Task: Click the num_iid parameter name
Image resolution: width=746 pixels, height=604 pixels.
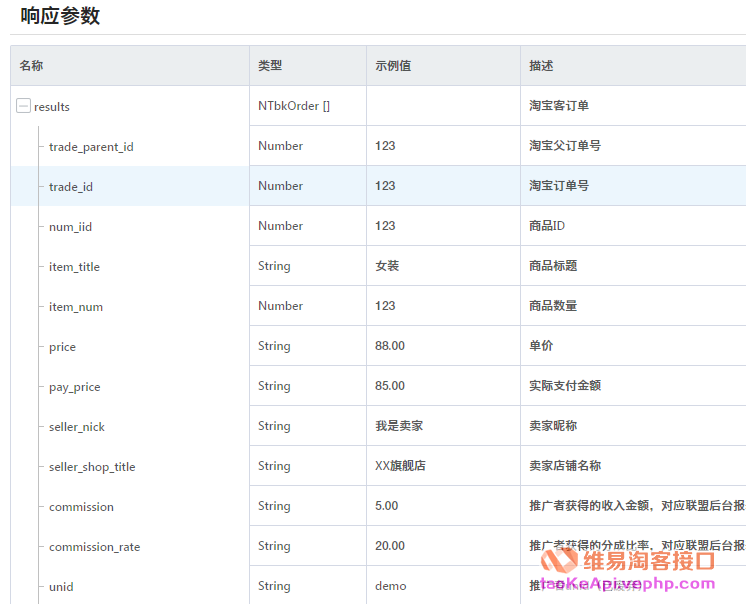Action: coord(70,227)
